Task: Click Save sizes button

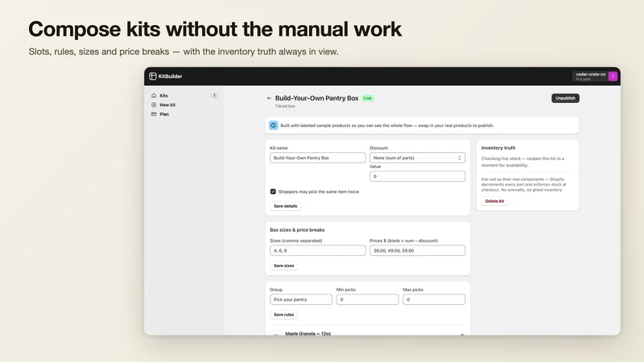Action: pos(284,266)
